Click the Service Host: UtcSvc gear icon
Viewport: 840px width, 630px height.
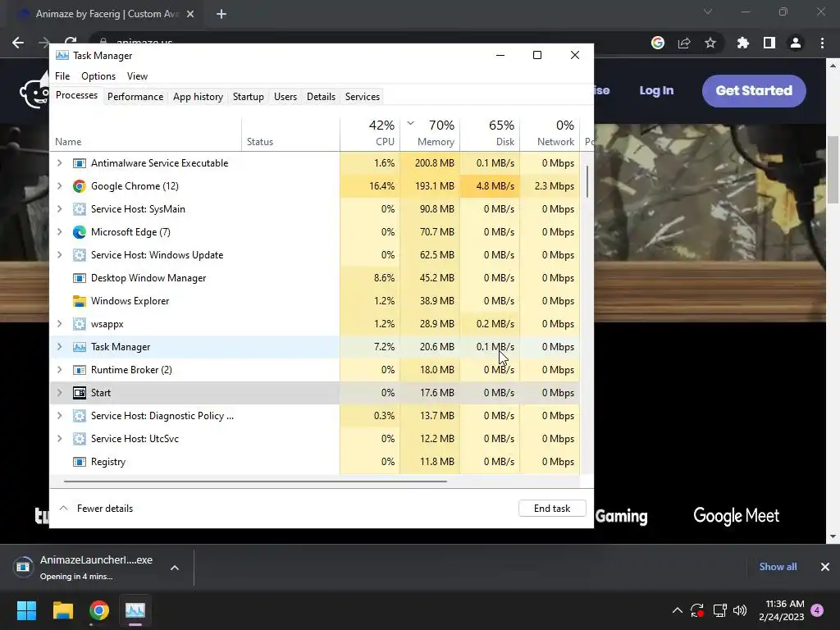[x=80, y=439]
